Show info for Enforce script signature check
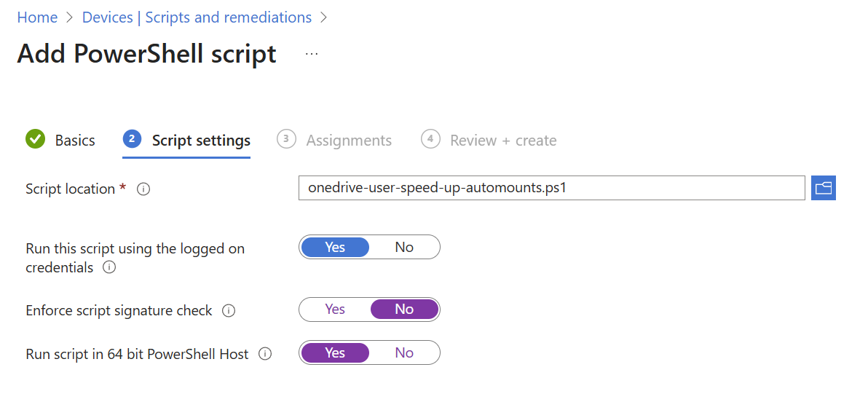The image size is (868, 410). (x=228, y=311)
